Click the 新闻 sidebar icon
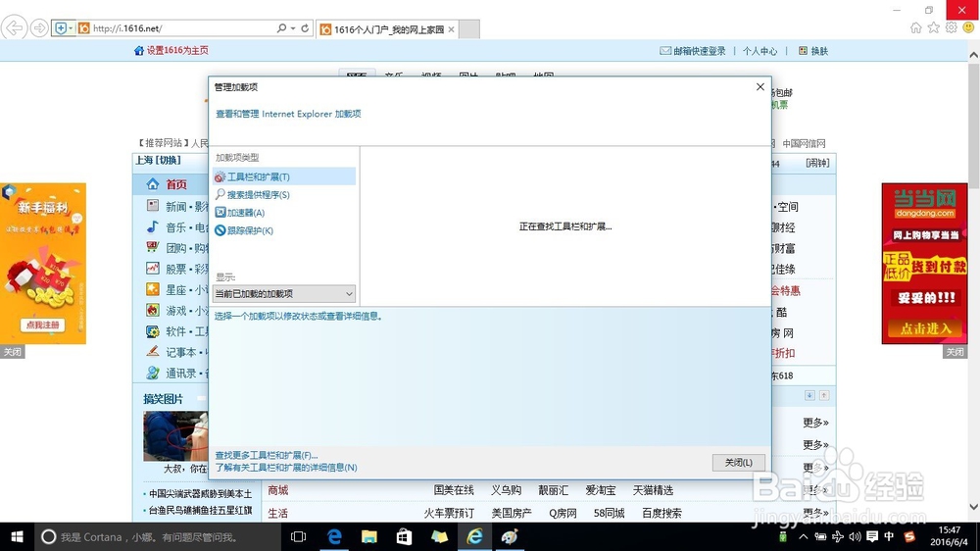The height and width of the screenshot is (551, 980). click(x=153, y=205)
